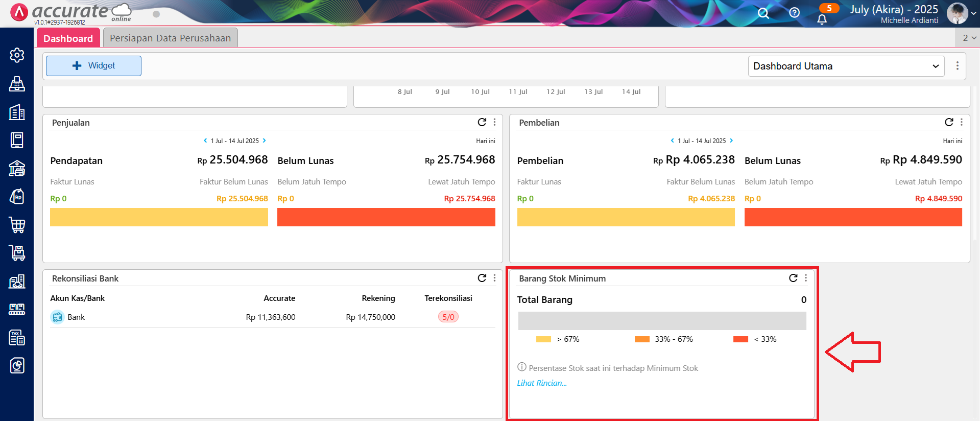This screenshot has width=980, height=421.
Task: Click the search magnifier icon in header
Action: tap(763, 13)
